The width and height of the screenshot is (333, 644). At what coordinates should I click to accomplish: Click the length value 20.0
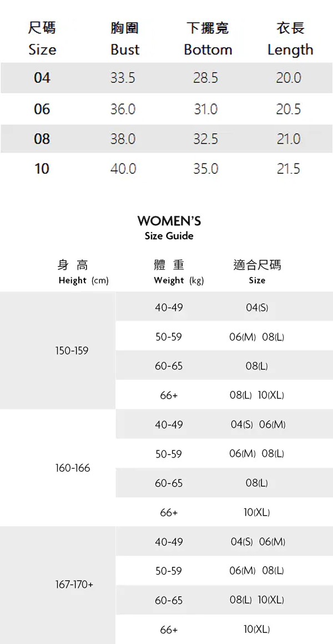click(289, 78)
